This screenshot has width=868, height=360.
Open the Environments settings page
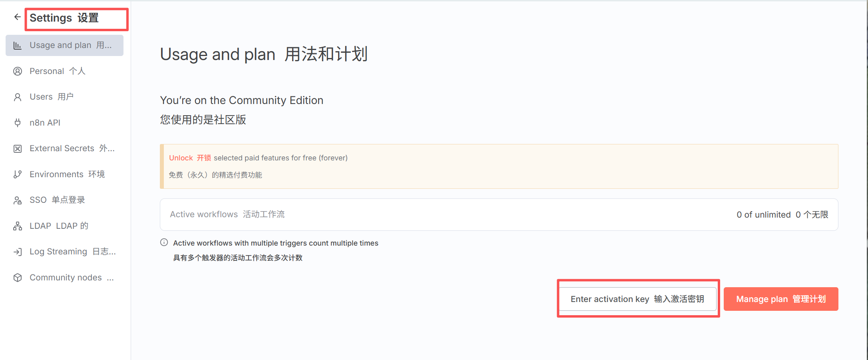coord(64,174)
